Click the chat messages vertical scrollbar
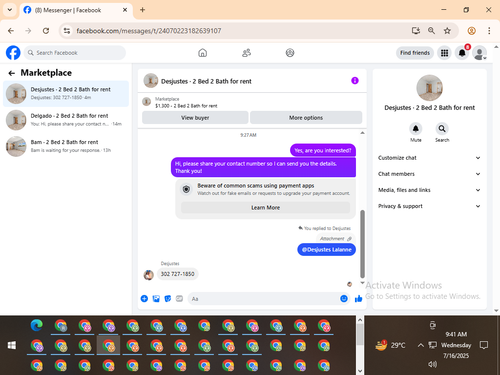This screenshot has width=500, height=375. (362, 244)
